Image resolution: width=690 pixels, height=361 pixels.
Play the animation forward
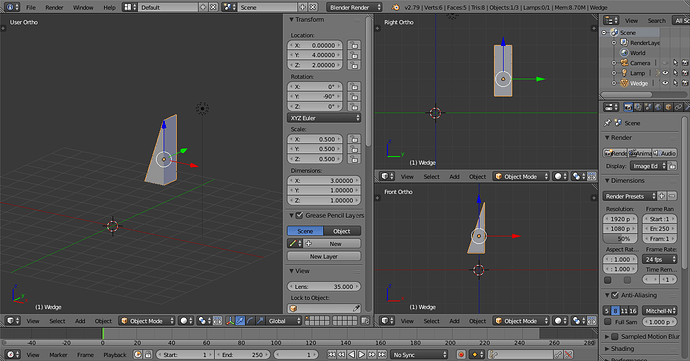click(361, 354)
